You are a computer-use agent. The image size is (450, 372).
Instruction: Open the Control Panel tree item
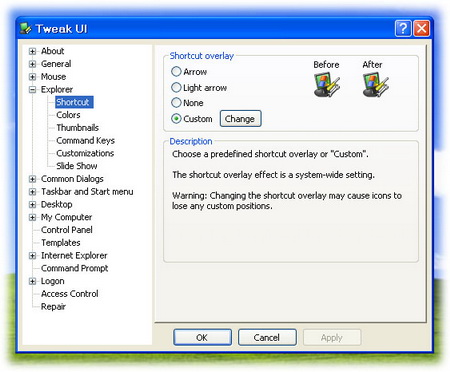pyautogui.click(x=67, y=230)
